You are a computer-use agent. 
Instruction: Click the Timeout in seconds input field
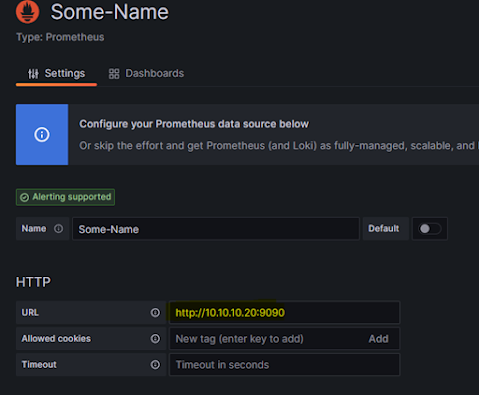tap(284, 365)
